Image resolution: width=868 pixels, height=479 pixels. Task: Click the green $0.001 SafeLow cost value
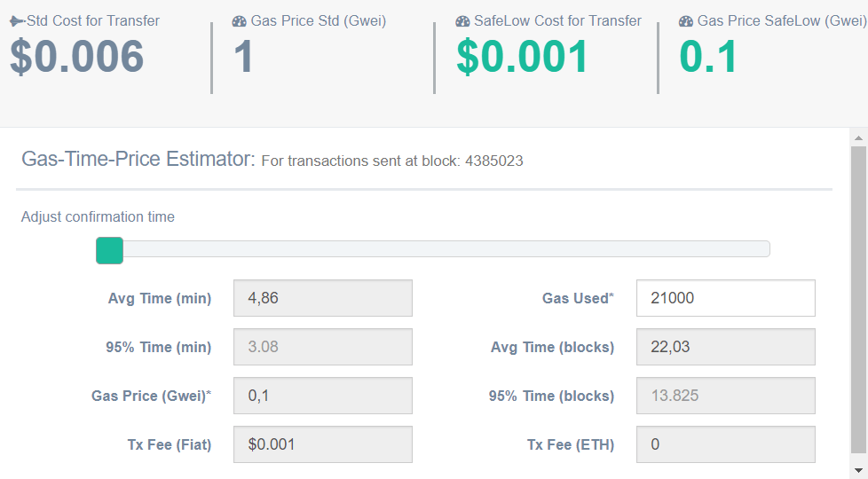(x=522, y=58)
